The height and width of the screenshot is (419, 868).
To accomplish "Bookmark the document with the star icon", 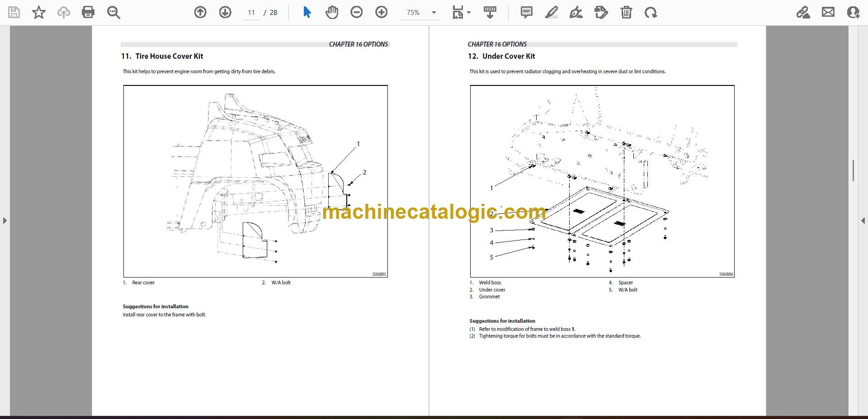I will (39, 12).
